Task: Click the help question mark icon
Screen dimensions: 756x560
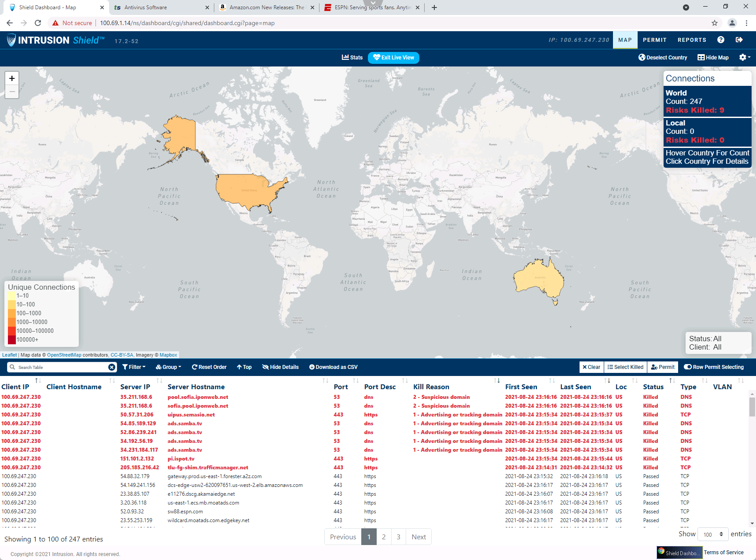Action: click(x=720, y=40)
